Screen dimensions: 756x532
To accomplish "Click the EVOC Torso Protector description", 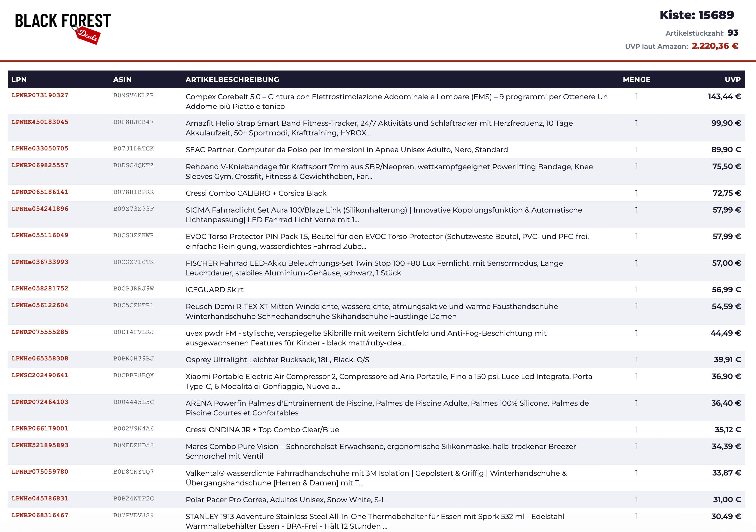I will (387, 242).
